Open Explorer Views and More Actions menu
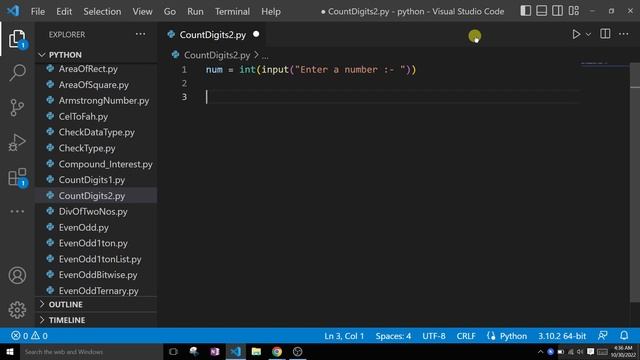The height and width of the screenshot is (360, 640). click(x=140, y=34)
